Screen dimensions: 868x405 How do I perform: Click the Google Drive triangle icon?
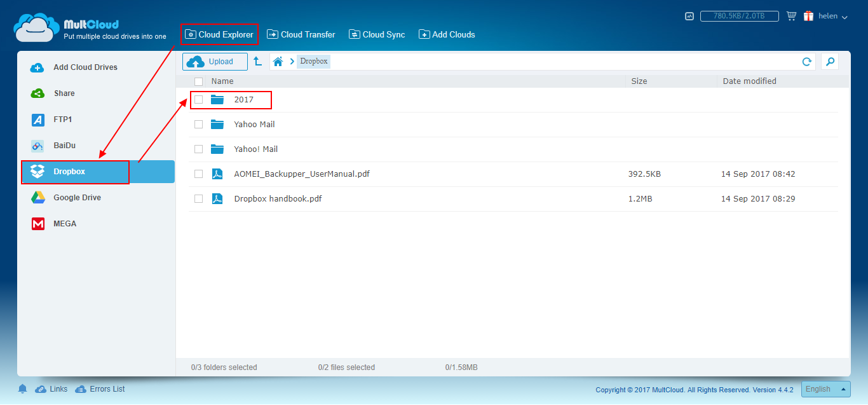[37, 198]
